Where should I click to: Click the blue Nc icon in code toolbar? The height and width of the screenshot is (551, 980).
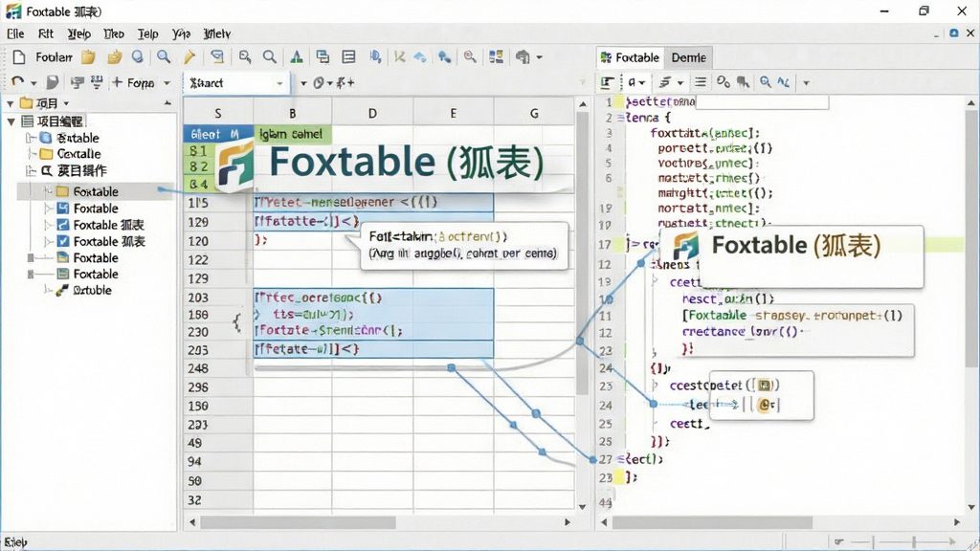(784, 82)
